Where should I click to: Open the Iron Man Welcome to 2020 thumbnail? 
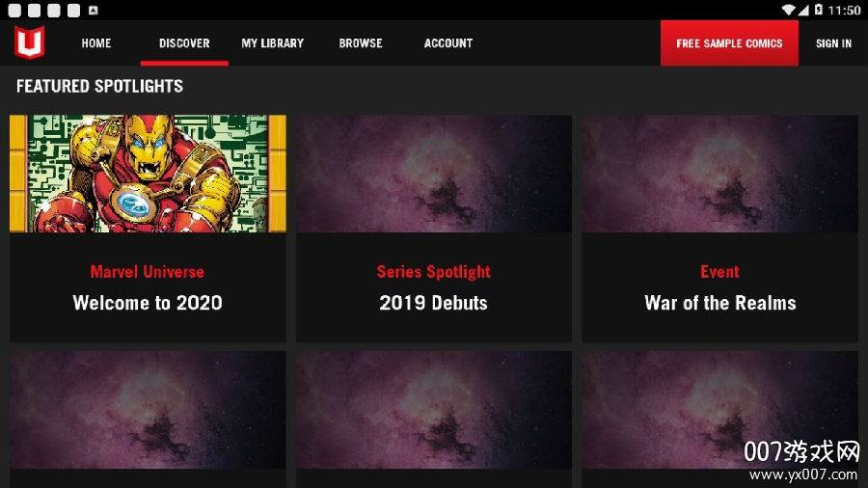pyautogui.click(x=148, y=174)
